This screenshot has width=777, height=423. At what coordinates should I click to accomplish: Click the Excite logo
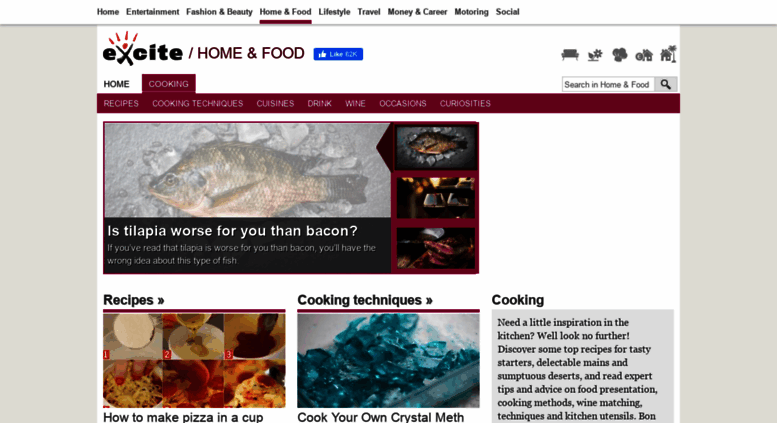point(143,49)
